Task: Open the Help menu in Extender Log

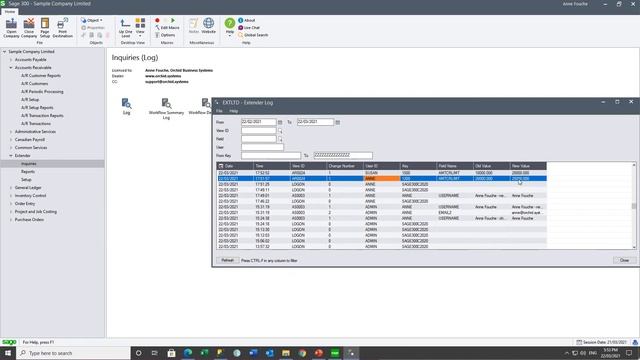Action: 233,111
